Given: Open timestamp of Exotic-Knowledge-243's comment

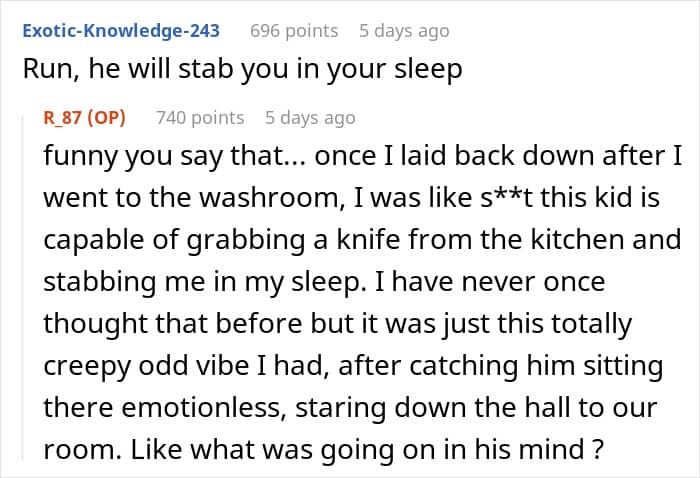Looking at the screenshot, I should (x=404, y=31).
